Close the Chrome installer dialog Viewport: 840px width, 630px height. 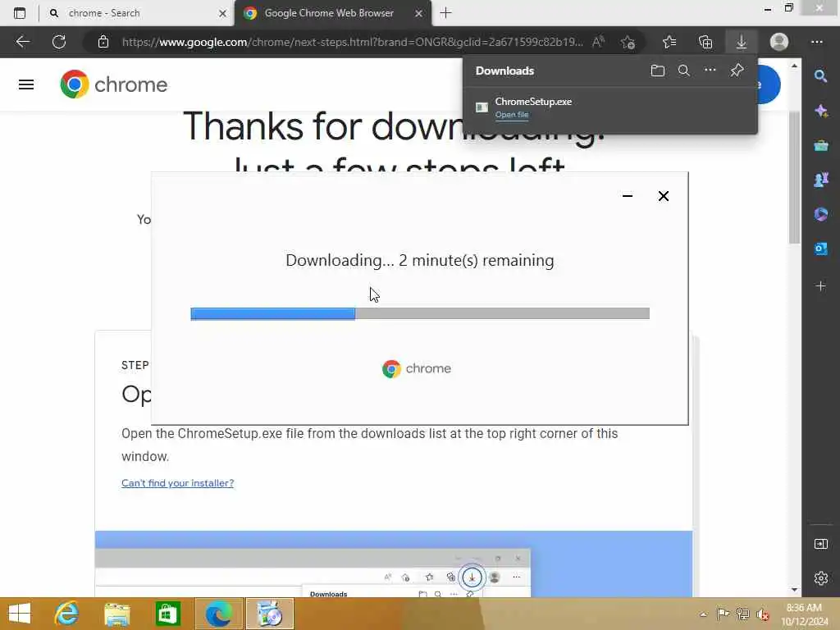pos(663,196)
